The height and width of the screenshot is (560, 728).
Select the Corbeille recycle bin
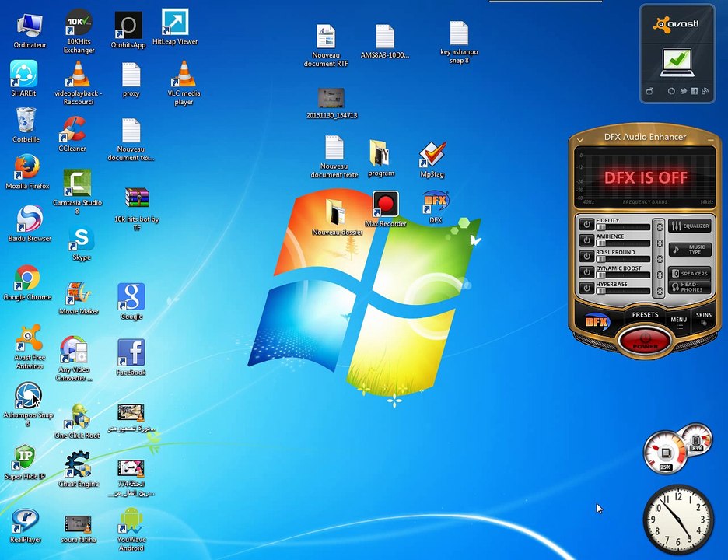click(x=26, y=124)
